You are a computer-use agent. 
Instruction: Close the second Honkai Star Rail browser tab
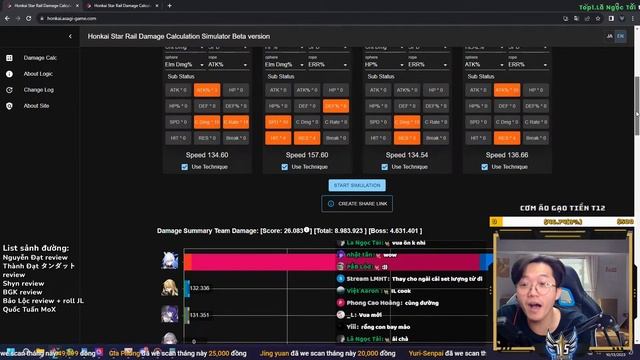pos(157,6)
